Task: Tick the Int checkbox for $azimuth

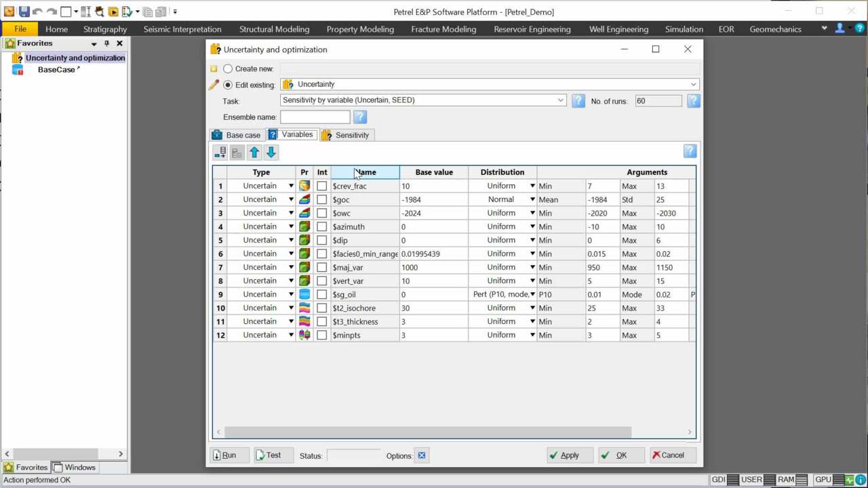Action: 321,226
